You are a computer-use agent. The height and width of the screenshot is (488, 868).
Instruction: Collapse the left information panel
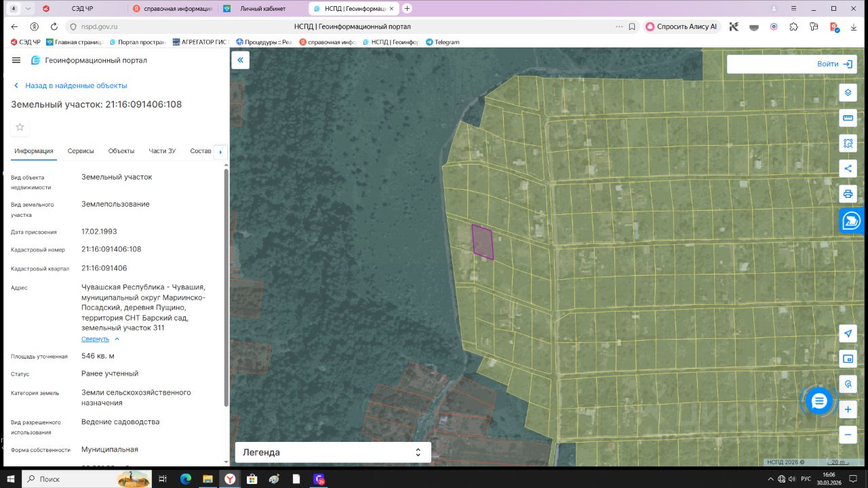pos(240,60)
